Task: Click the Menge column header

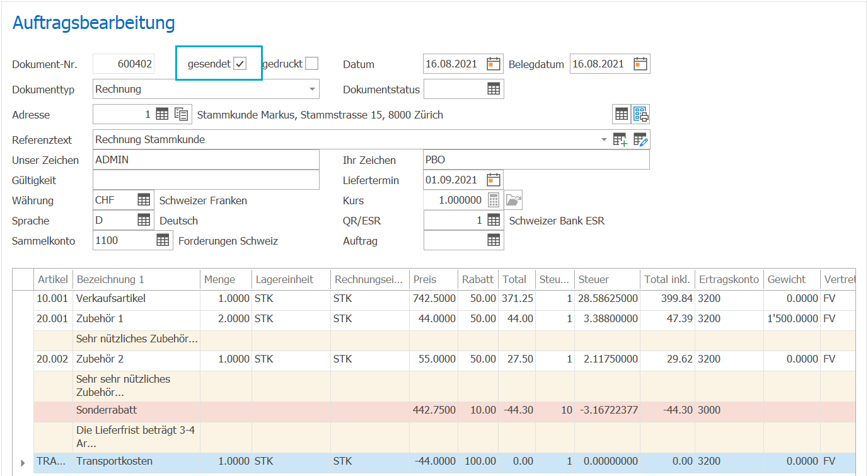Action: click(226, 279)
